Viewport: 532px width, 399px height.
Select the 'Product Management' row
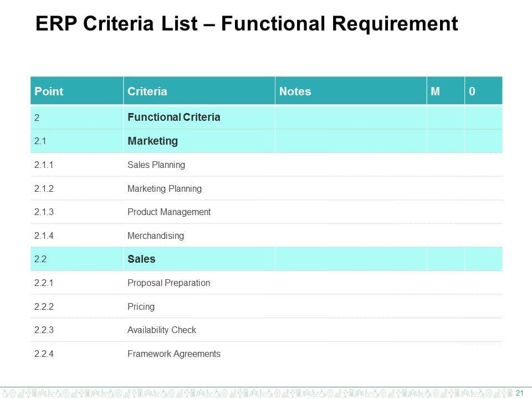tap(168, 212)
